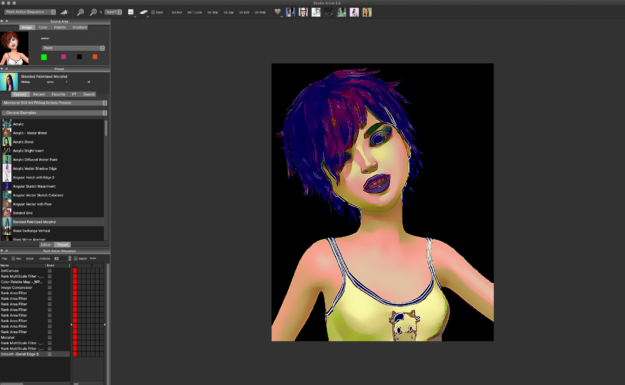Viewport: 625px width, 385px height.
Task: Click thumbnail icon of Banded Grid preset
Action: (7, 213)
